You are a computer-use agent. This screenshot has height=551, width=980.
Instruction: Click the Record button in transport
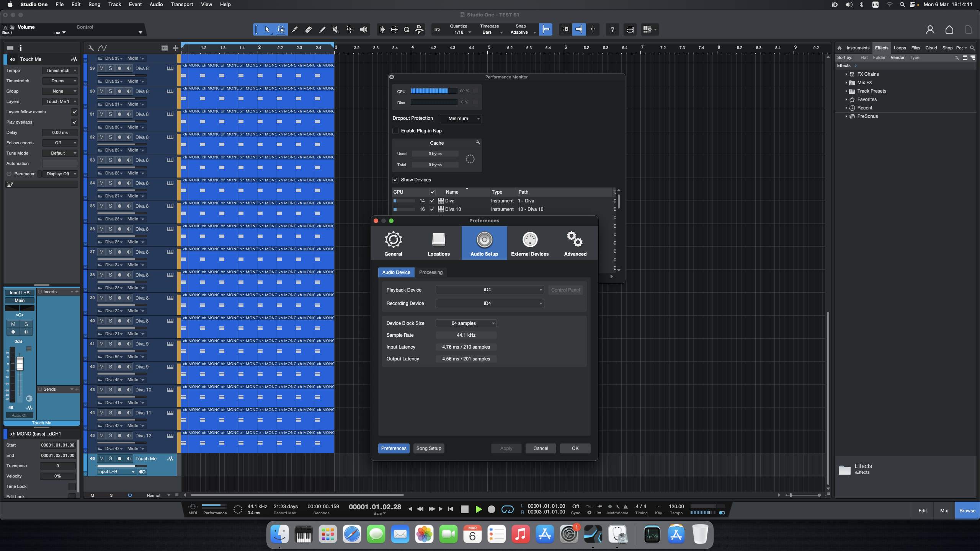click(x=492, y=509)
